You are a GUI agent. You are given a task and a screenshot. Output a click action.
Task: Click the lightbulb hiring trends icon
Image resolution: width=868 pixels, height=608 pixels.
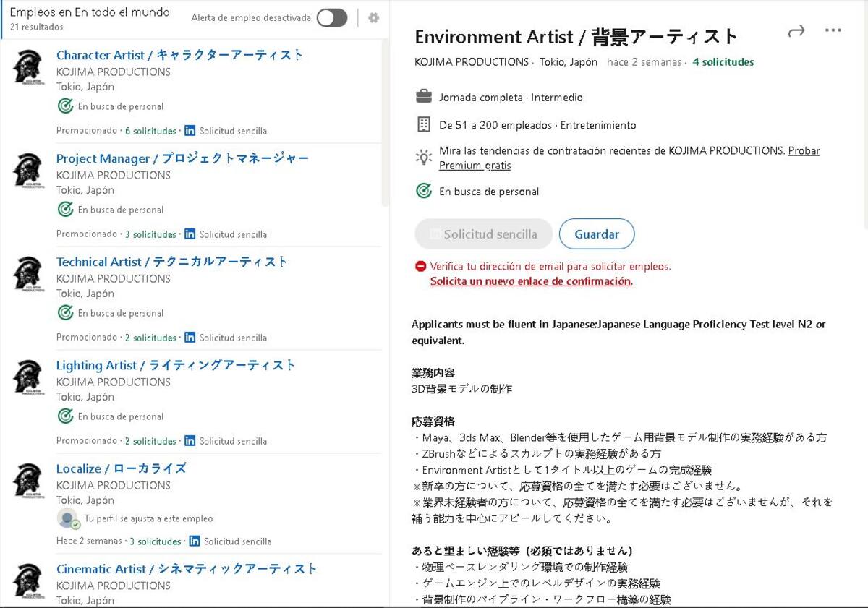pos(424,158)
